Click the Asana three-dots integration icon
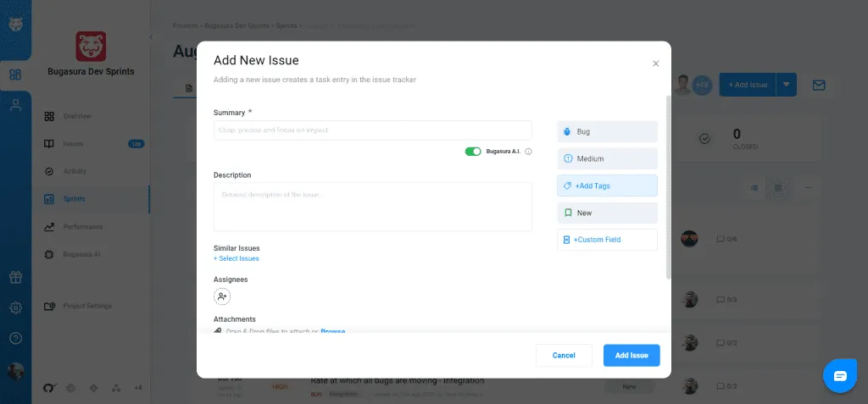This screenshot has width=868, height=404. pos(116,388)
